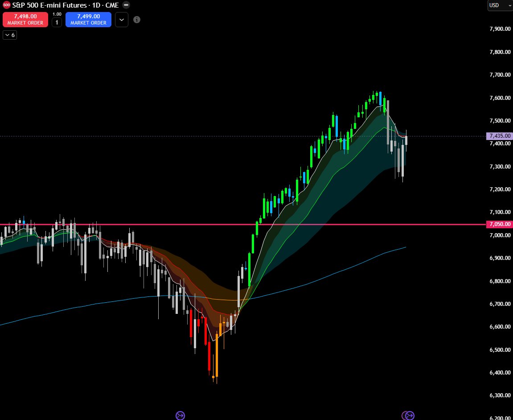The image size is (513, 420).
Task: Collapse the 6 indicators legend
Action: pyautogui.click(x=10, y=35)
